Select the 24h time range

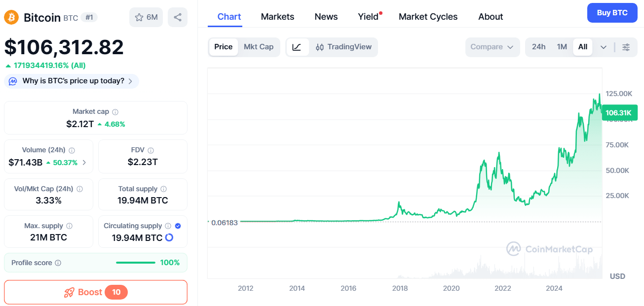[538, 47]
